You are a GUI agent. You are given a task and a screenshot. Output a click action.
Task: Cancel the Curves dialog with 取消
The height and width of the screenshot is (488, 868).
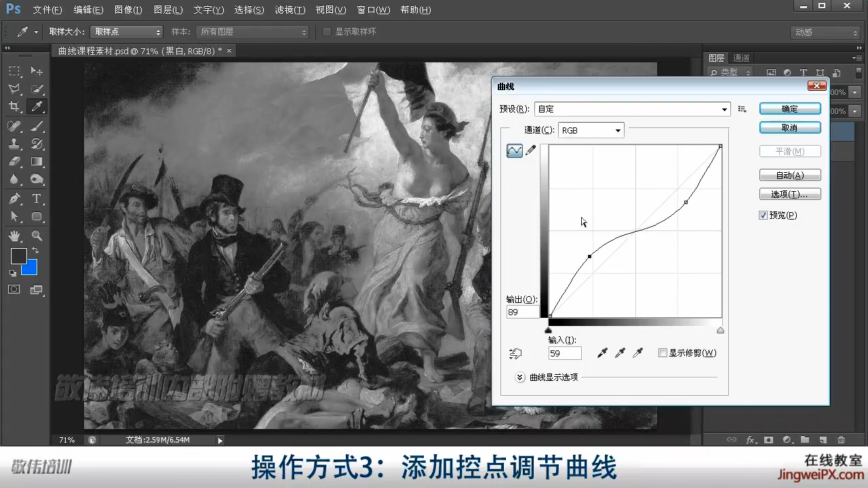[790, 127]
